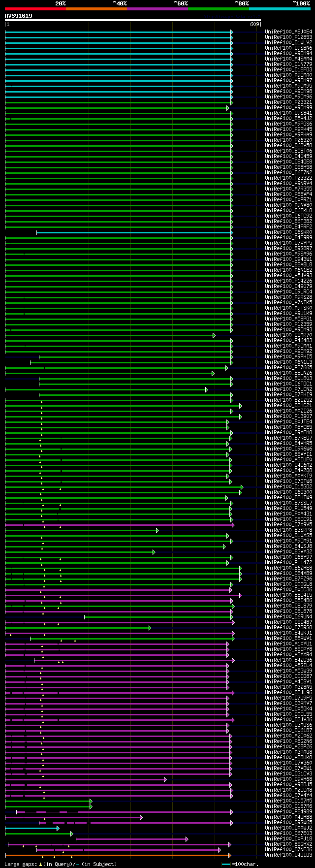Select the UniRef100_Q6DV58 label
The width and height of the screenshot is (315, 868).
coord(288,145)
